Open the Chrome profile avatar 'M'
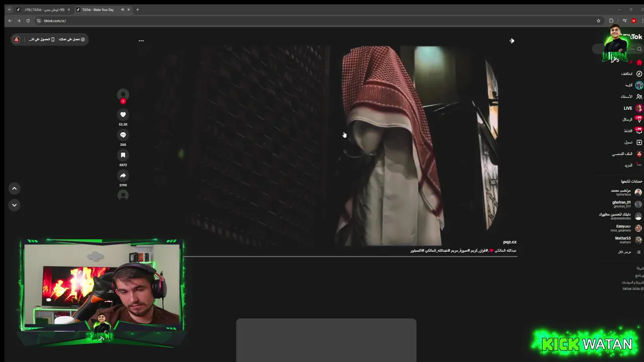This screenshot has width=644, height=362. 634,21
